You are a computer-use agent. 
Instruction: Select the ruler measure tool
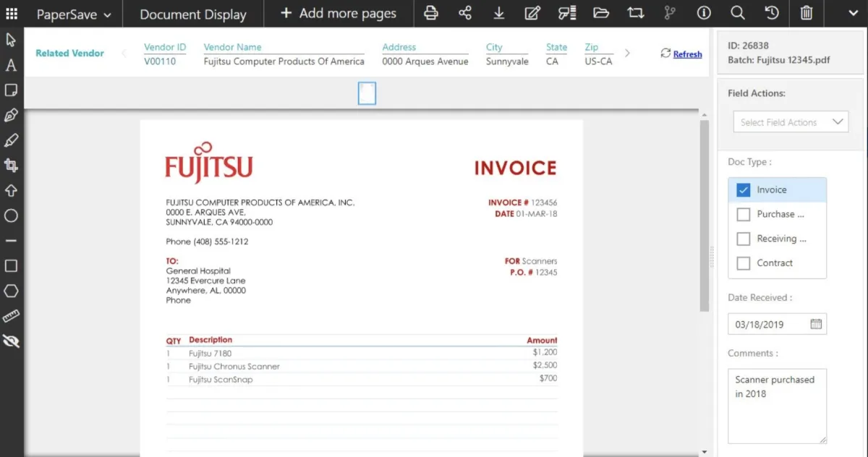point(11,316)
